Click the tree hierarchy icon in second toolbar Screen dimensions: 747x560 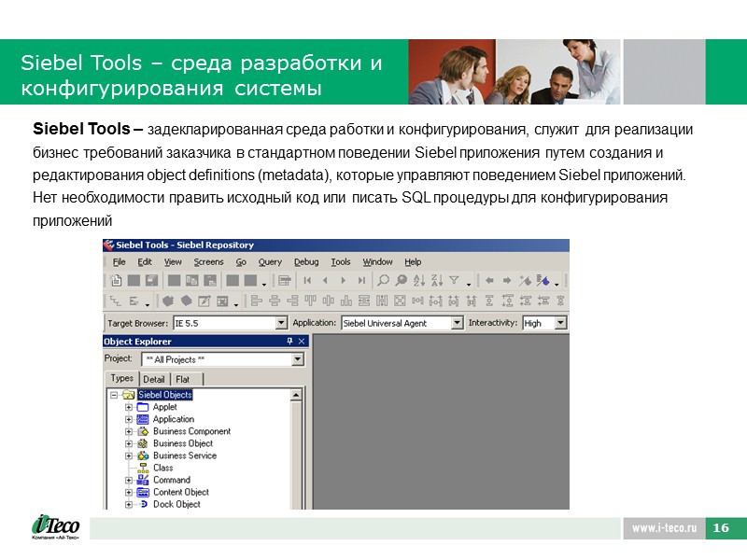[x=116, y=301]
